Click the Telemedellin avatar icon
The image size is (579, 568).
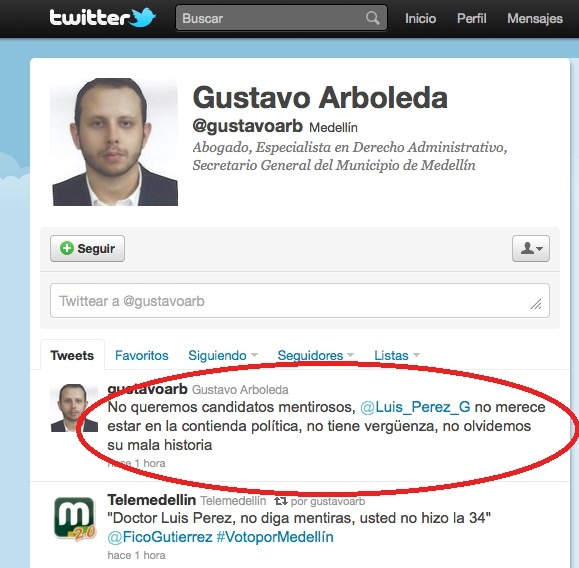(x=74, y=519)
